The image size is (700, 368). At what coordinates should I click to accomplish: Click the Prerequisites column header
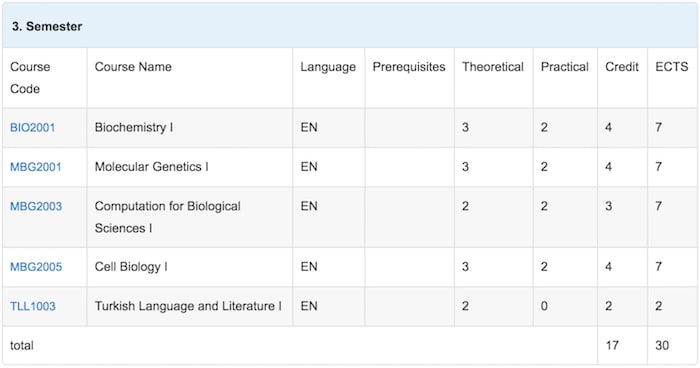coord(409,67)
